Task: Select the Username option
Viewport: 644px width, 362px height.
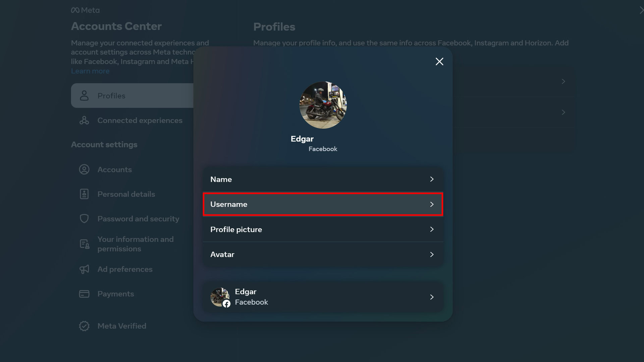Action: click(x=229, y=204)
